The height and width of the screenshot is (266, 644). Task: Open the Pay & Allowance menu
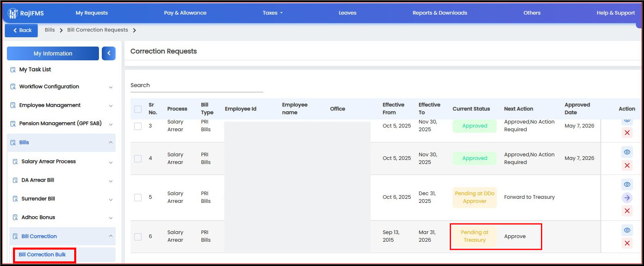(x=185, y=13)
